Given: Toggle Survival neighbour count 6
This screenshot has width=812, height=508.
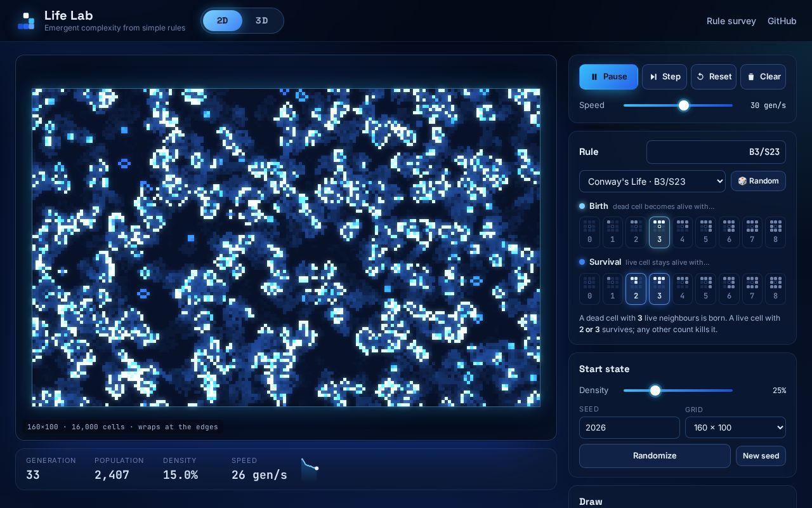Looking at the screenshot, I should pyautogui.click(x=729, y=289).
